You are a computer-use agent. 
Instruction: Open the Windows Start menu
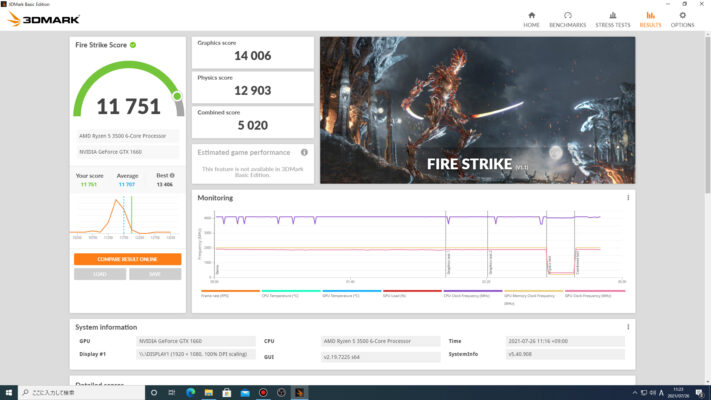click(x=9, y=392)
